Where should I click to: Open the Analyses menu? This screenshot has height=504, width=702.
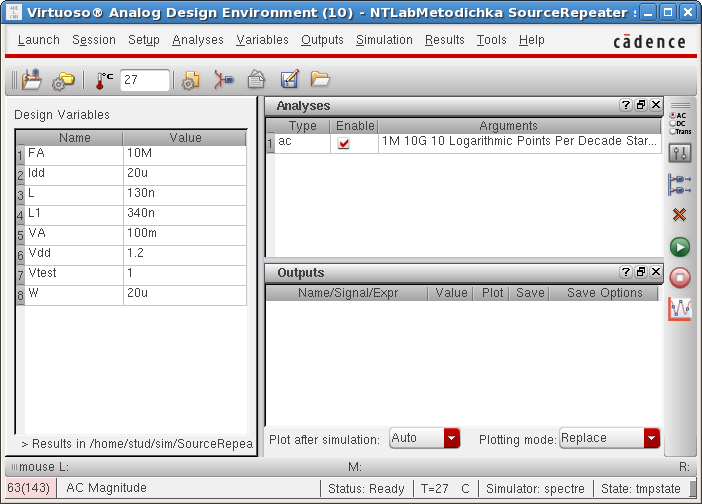pos(198,40)
